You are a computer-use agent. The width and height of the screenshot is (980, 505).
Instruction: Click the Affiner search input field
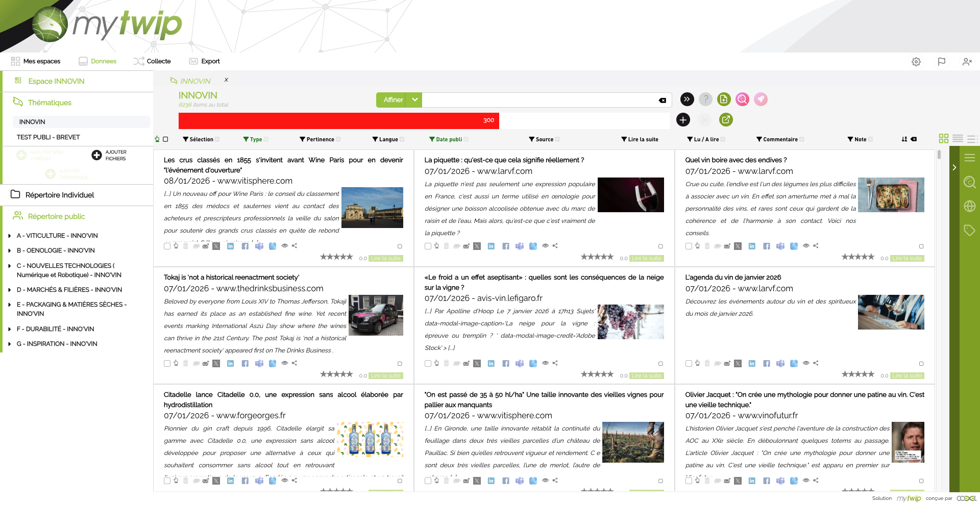click(x=538, y=100)
